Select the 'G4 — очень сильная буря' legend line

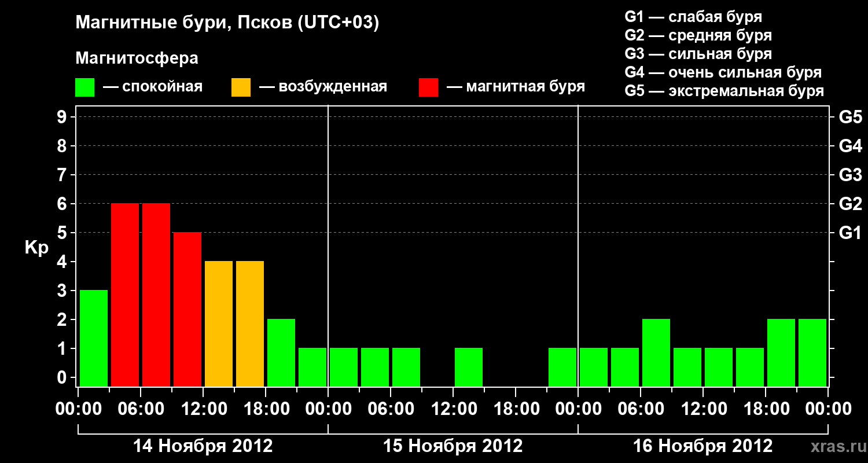point(723,72)
